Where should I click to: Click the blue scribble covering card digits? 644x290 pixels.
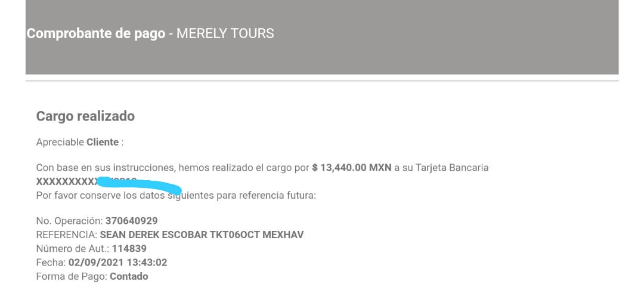(140, 185)
